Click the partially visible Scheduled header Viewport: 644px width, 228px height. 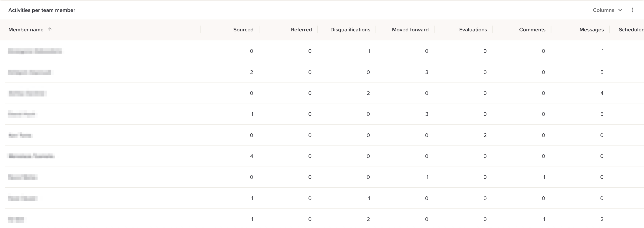click(x=631, y=29)
